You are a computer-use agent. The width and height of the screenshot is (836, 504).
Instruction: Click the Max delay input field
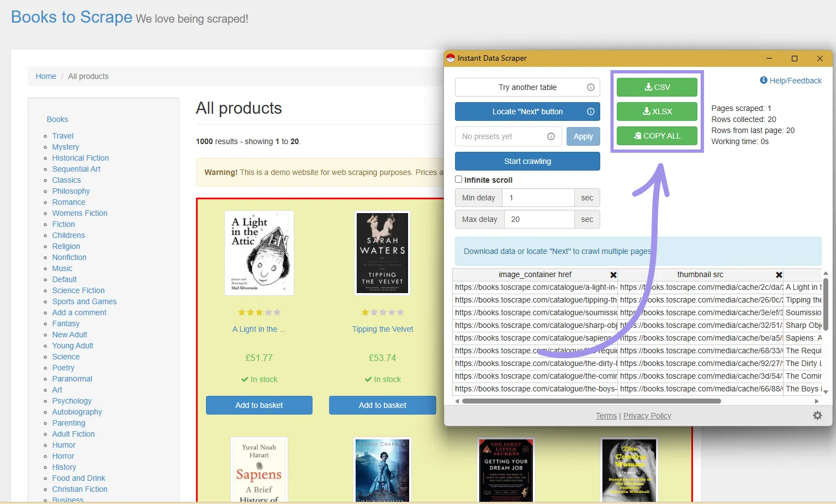[x=539, y=219]
